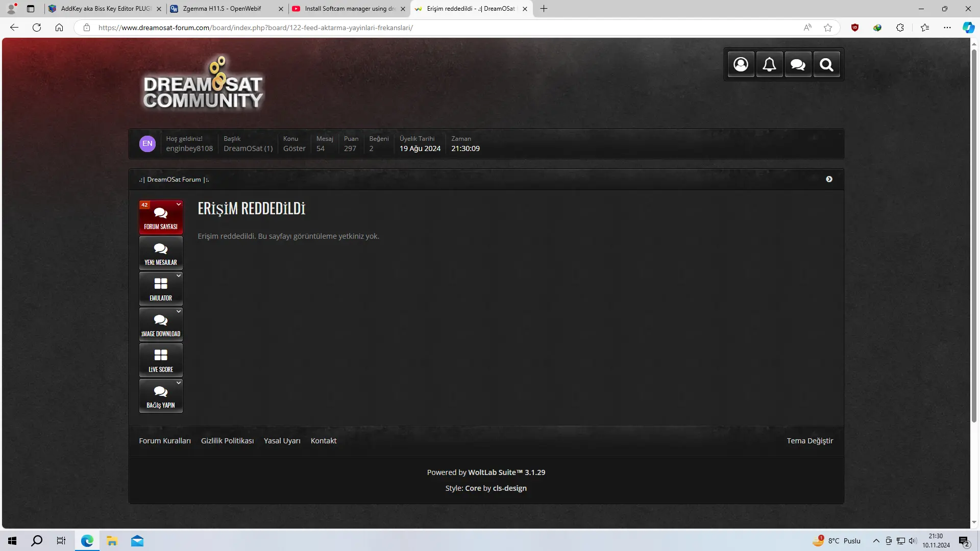Open the Emulator sidebar item
980x551 pixels.
[x=161, y=289]
